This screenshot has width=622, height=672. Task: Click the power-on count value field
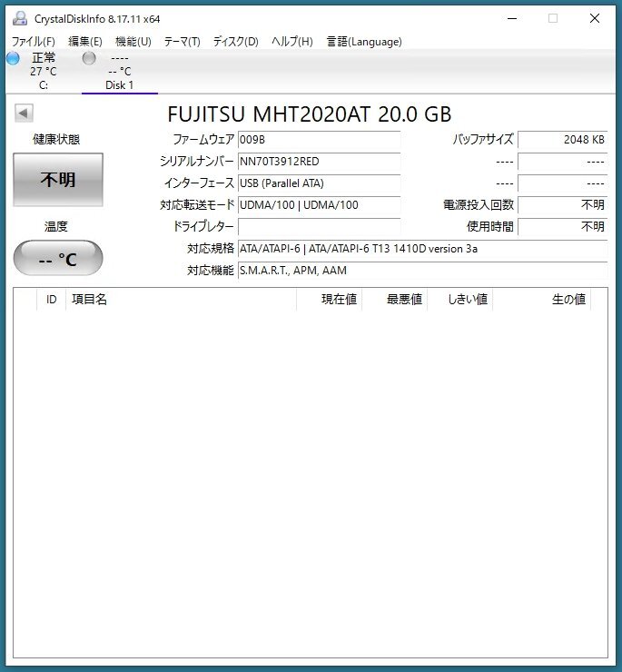562,205
